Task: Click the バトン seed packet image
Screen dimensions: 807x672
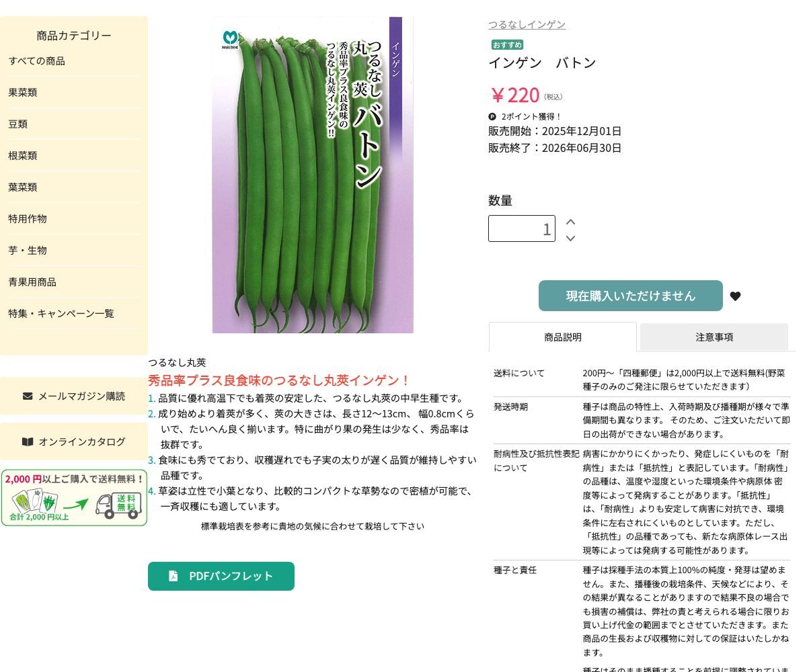Action: (313, 175)
